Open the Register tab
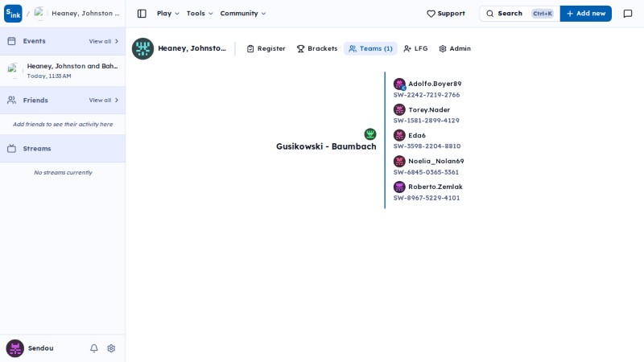 click(266, 48)
